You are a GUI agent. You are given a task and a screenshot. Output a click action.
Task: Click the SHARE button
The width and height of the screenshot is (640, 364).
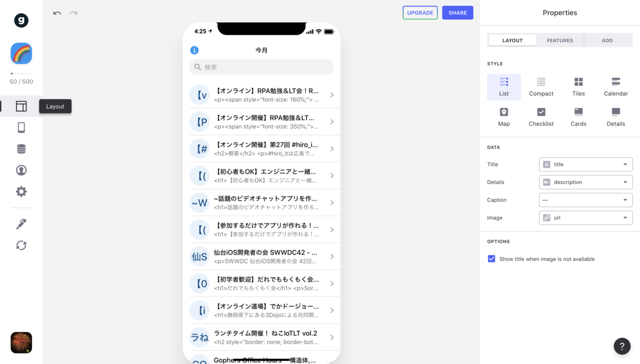click(458, 13)
